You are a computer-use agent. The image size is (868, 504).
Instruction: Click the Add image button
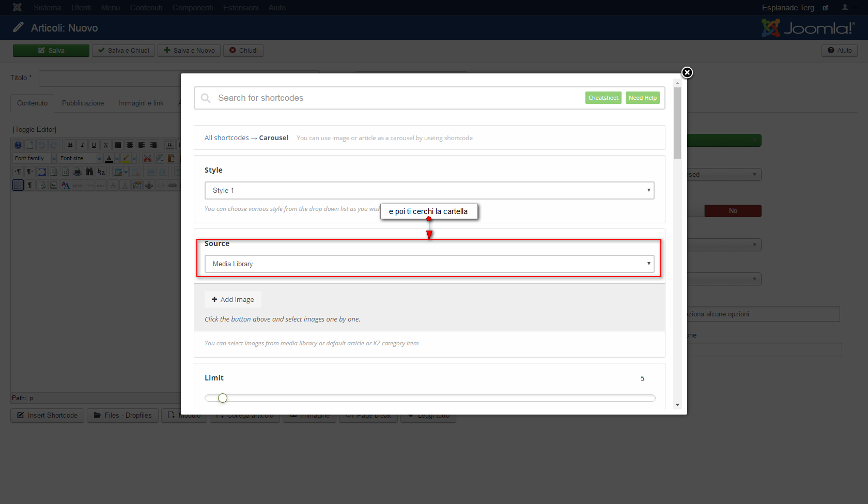(233, 299)
